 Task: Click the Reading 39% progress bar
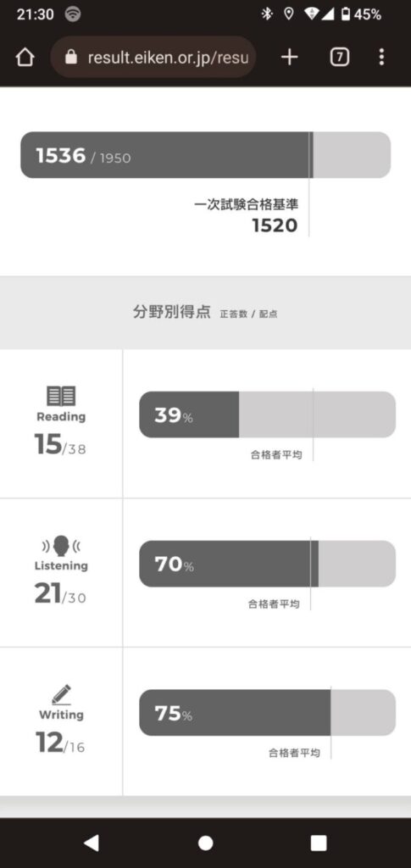[x=267, y=415]
